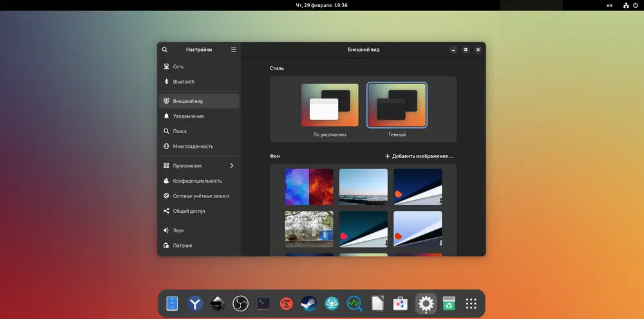Open the Terminal icon in the dock

coord(263,304)
